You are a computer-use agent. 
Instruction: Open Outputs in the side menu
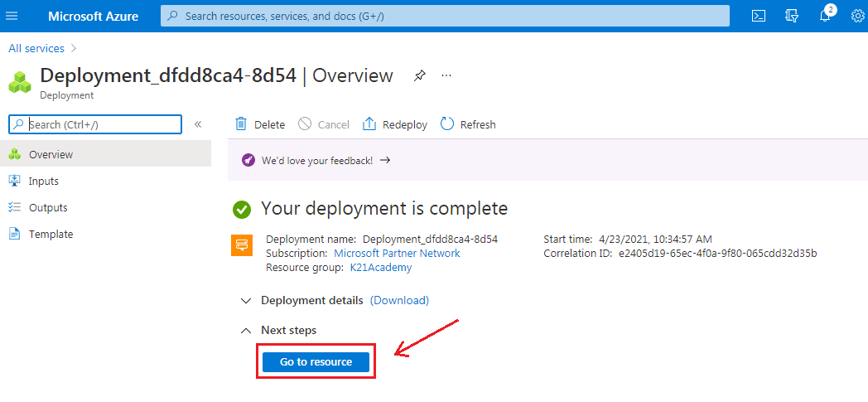coord(48,207)
